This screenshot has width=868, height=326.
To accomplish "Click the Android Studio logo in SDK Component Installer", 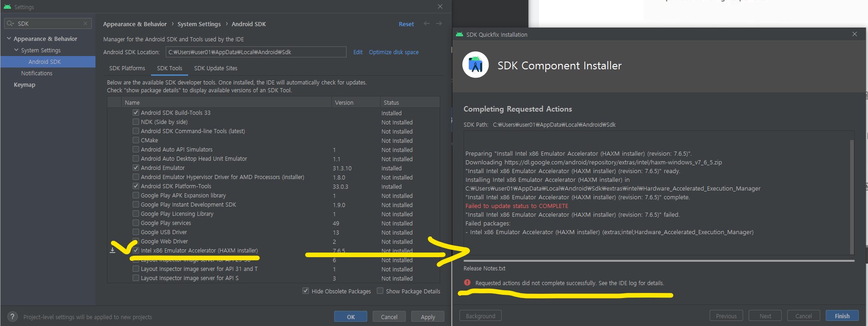I will tap(476, 65).
